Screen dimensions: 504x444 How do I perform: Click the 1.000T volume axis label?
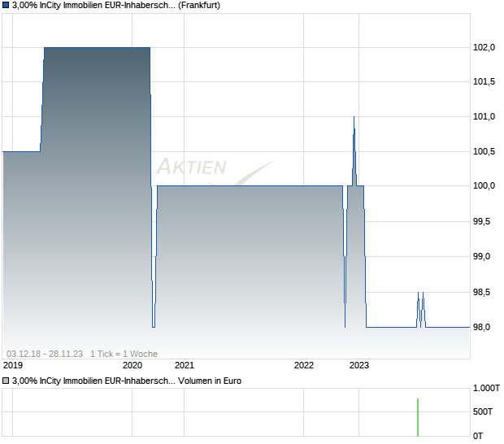coord(487,389)
